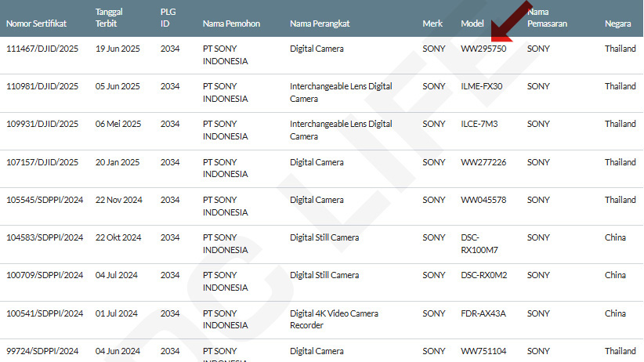
Task: Click model DSC-RX100M7
Action: pos(479,244)
